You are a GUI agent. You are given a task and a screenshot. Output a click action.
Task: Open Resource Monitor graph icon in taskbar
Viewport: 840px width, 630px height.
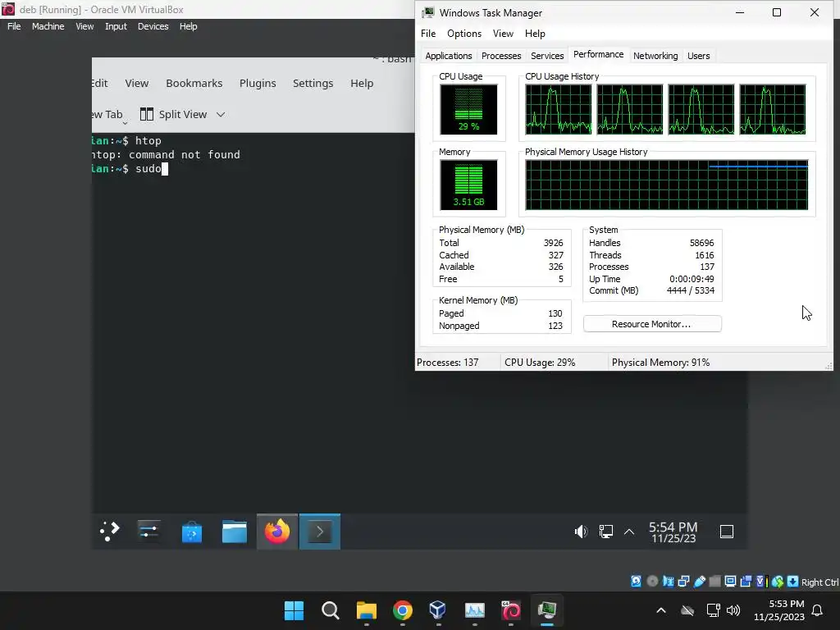475,610
